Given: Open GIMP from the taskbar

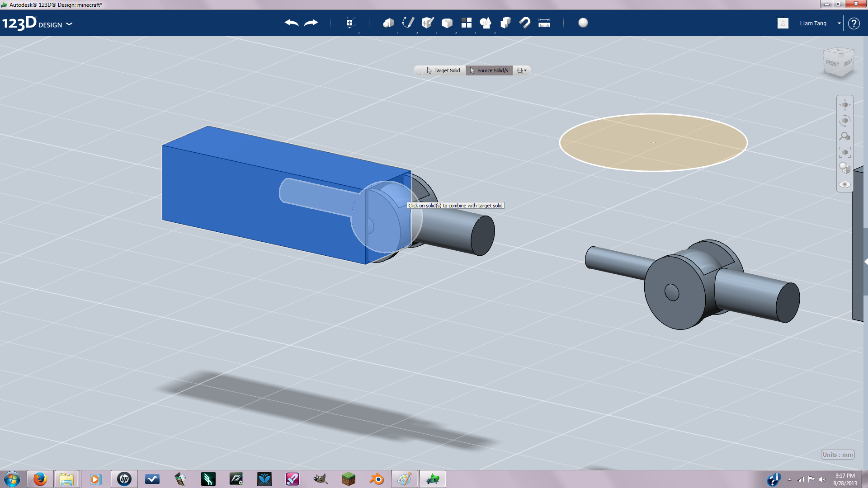Looking at the screenshot, I should [320, 479].
